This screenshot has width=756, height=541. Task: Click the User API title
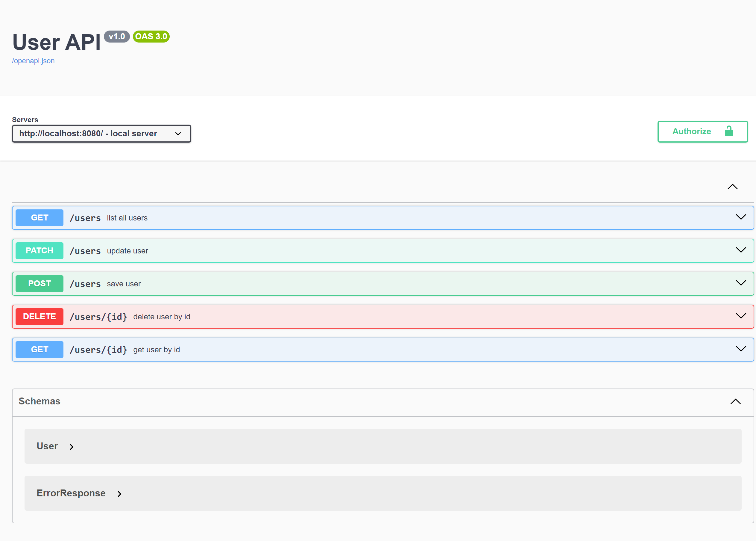click(57, 42)
